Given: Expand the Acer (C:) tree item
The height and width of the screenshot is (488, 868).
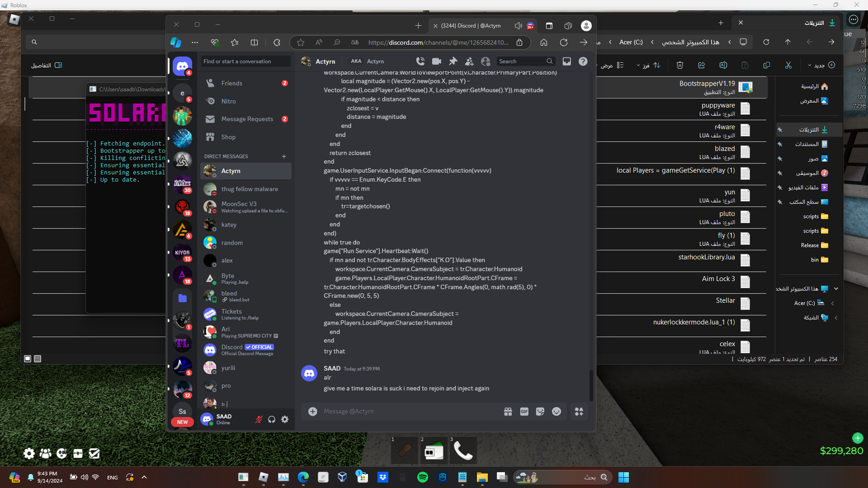Looking at the screenshot, I should tap(833, 303).
